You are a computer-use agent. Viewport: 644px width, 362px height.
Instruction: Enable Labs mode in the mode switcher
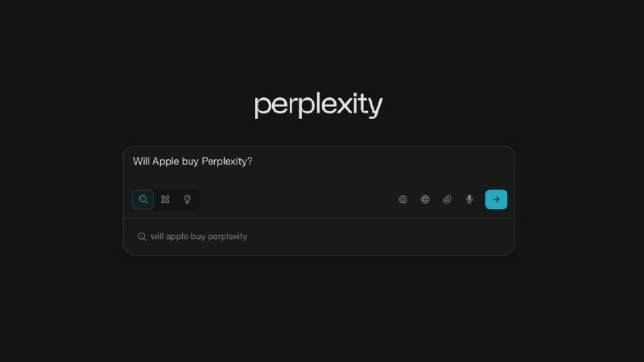point(188,200)
